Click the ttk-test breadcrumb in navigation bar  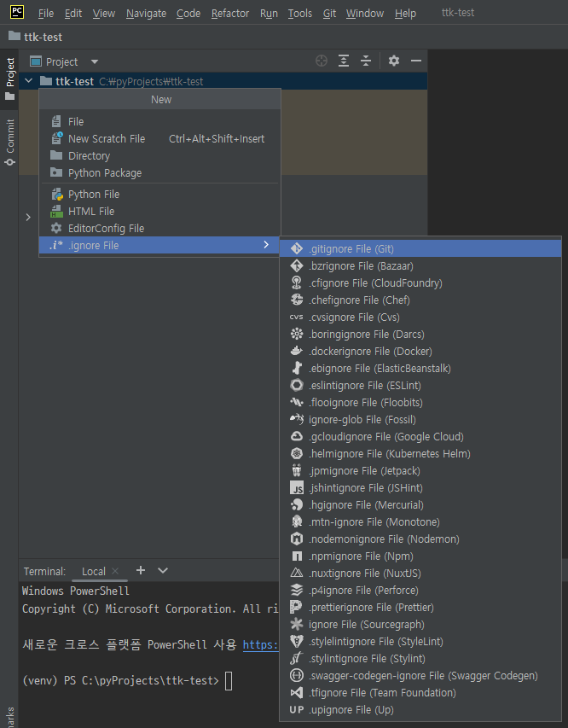tap(36, 37)
